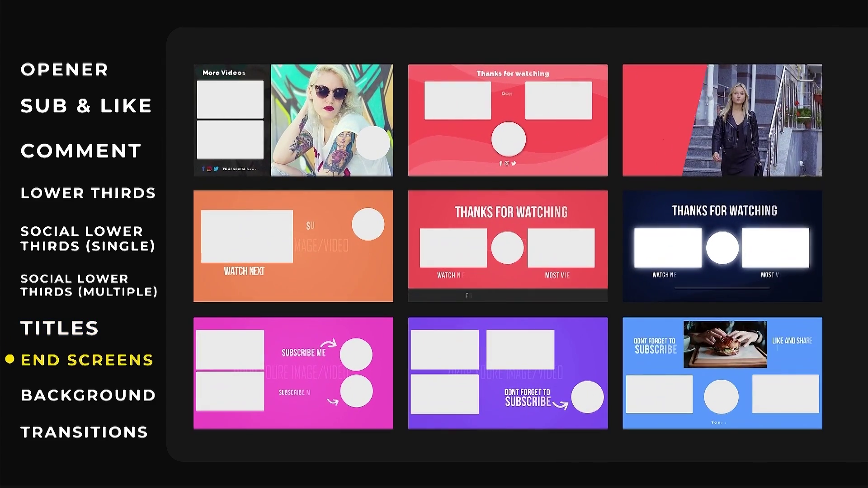Open the magenta Subscribe Me end screen
868x488 pixels.
tap(293, 373)
